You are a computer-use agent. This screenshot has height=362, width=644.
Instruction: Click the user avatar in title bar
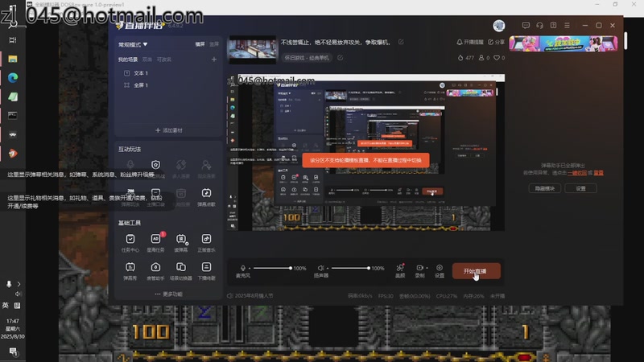pos(499,26)
